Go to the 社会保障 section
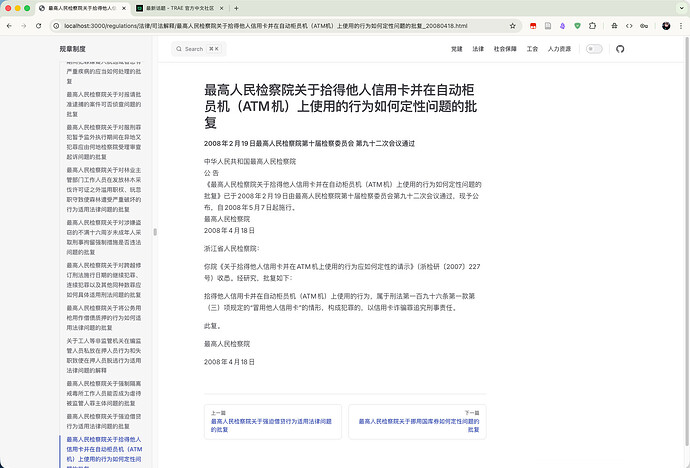The image size is (690, 468). click(506, 48)
